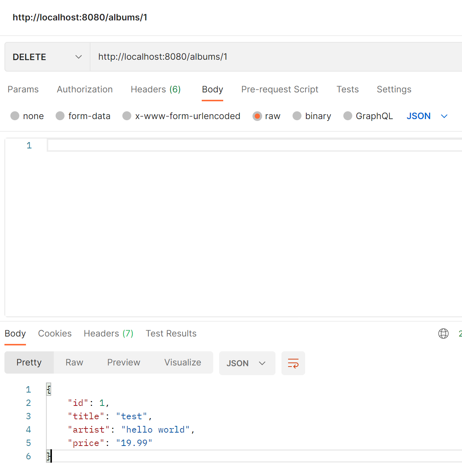Click the request URL input field
This screenshot has width=462, height=476.
tap(222, 57)
